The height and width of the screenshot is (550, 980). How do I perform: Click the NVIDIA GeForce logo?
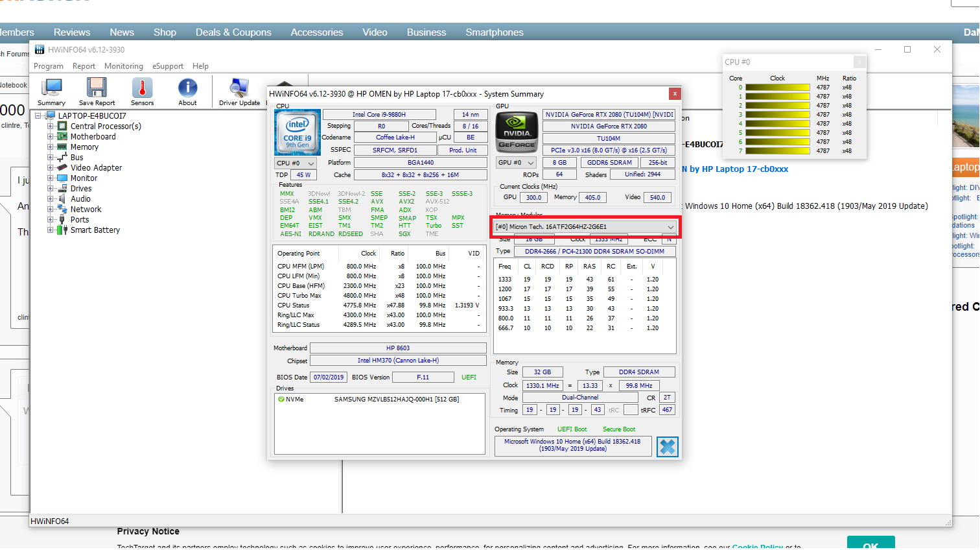click(517, 132)
